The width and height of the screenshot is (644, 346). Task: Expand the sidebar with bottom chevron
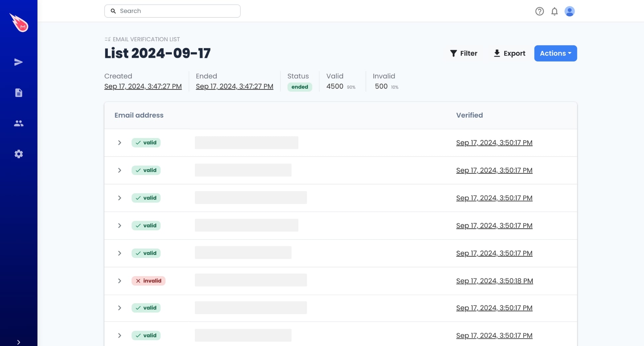point(19,342)
